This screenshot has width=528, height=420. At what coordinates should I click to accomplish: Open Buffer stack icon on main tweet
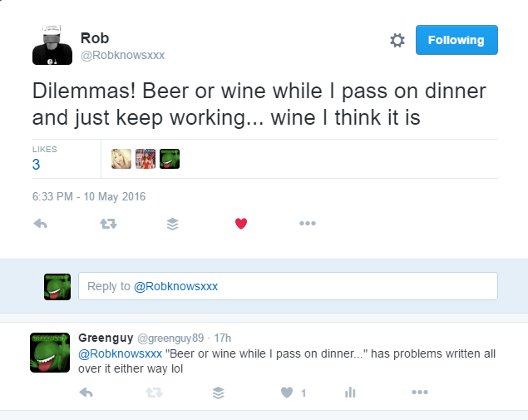[x=173, y=224]
